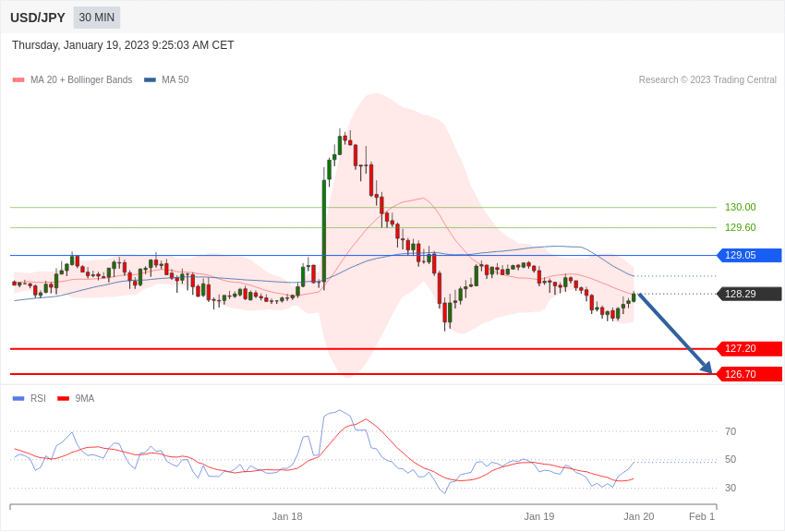Click the Jan 20 date axis label

pos(639,516)
